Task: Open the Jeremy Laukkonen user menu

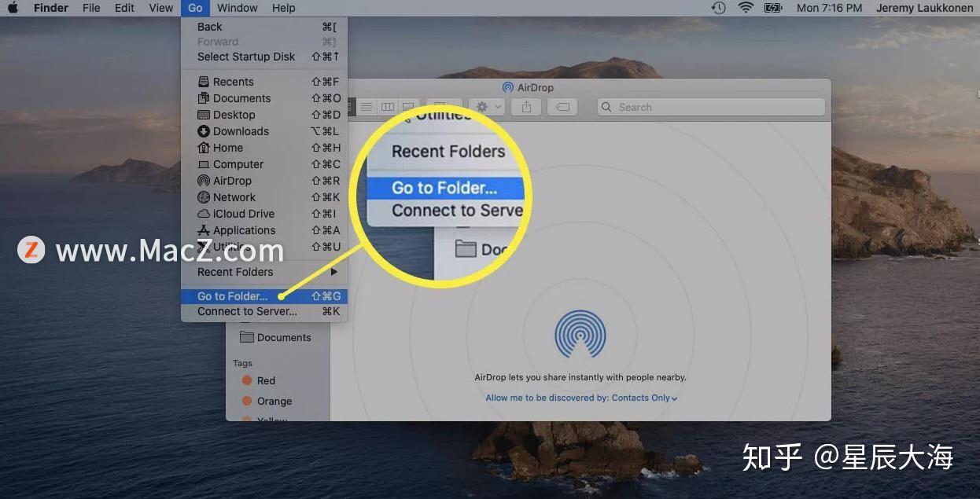Action: point(925,8)
